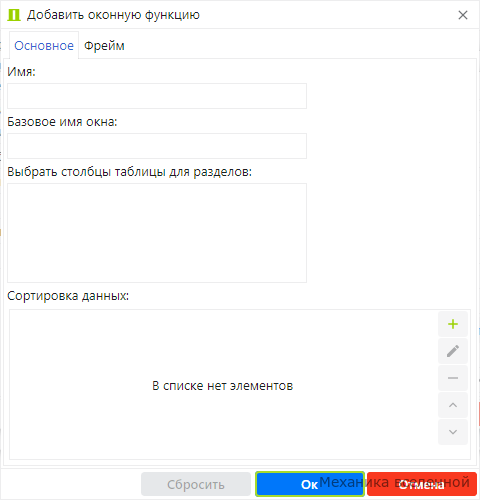
Task: Select the Основное tab
Action: pos(44,46)
